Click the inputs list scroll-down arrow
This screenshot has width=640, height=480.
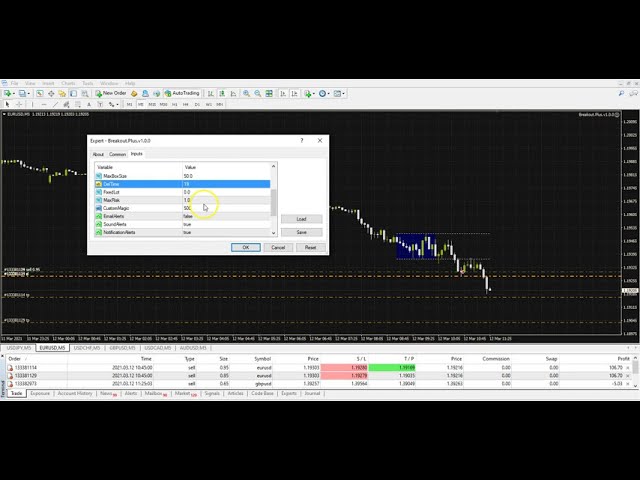click(274, 233)
